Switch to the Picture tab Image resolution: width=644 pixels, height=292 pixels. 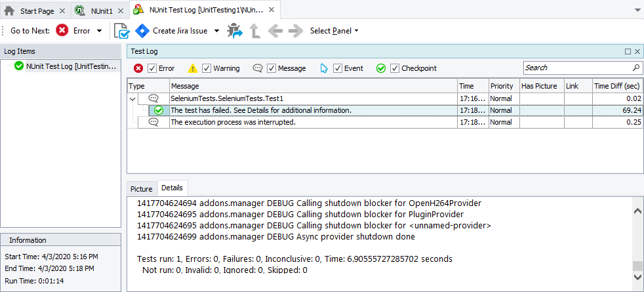pyautogui.click(x=141, y=189)
